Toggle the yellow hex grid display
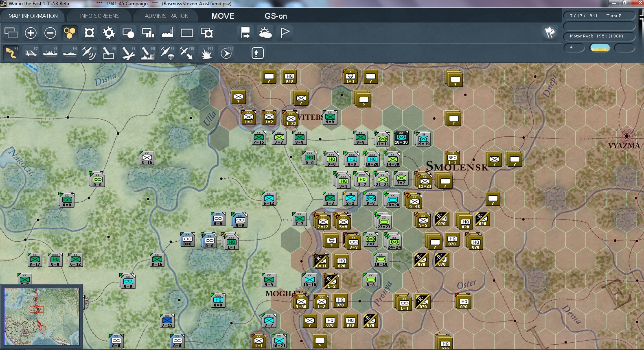 (x=70, y=33)
